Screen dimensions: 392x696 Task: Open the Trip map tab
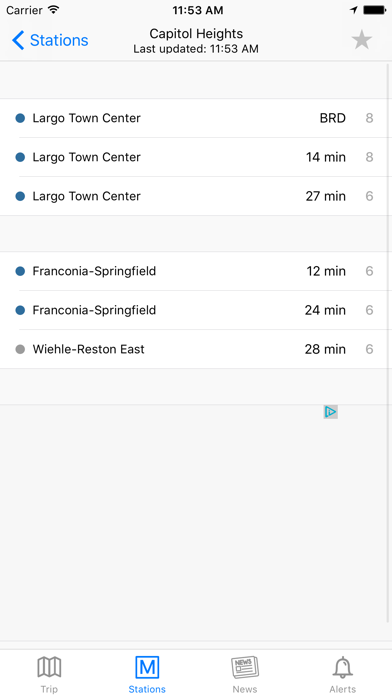tap(49, 674)
